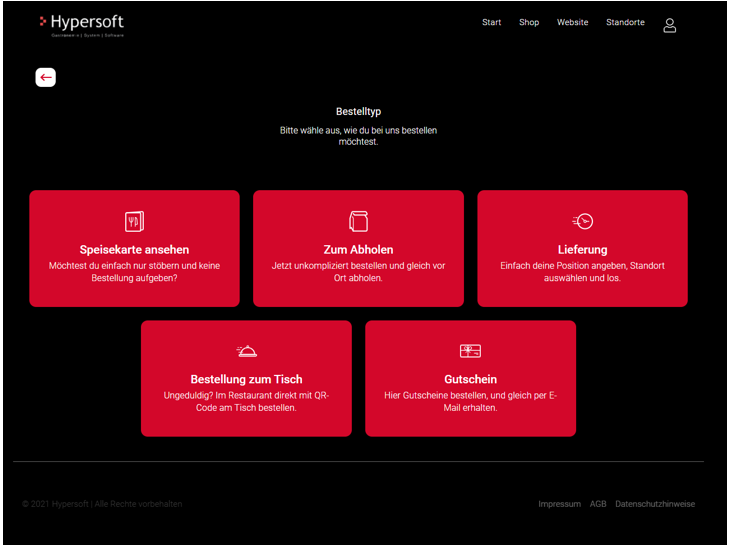Open the Start navigation item

click(491, 23)
